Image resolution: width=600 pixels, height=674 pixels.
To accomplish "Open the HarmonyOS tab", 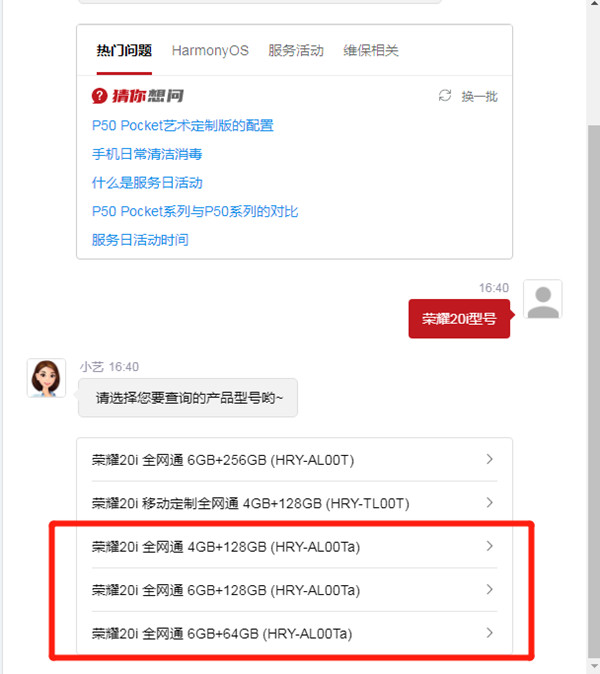I will click(210, 51).
